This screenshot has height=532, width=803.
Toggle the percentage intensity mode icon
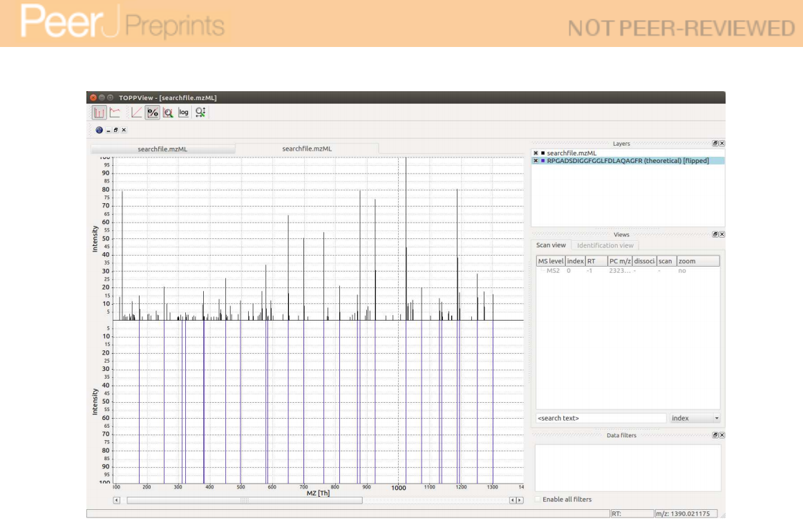153,113
